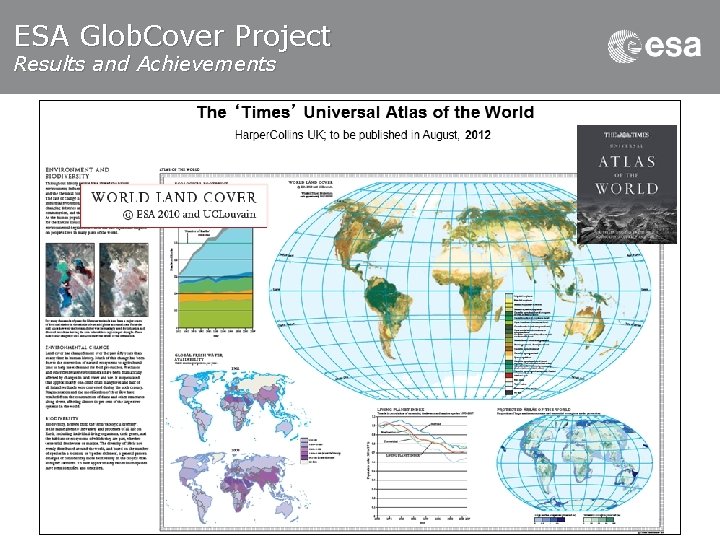
Task: Click the 'Results and Achievements' subtitle
Action: click(x=145, y=64)
